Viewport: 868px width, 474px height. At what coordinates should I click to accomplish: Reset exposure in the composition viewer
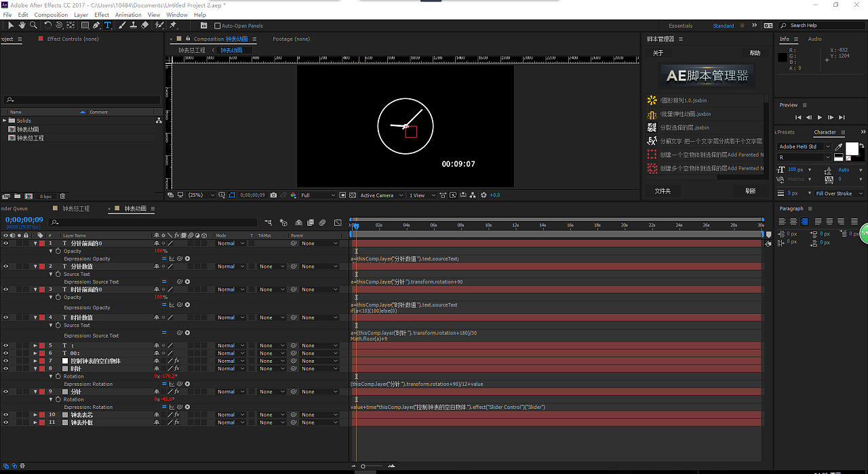(x=484, y=195)
